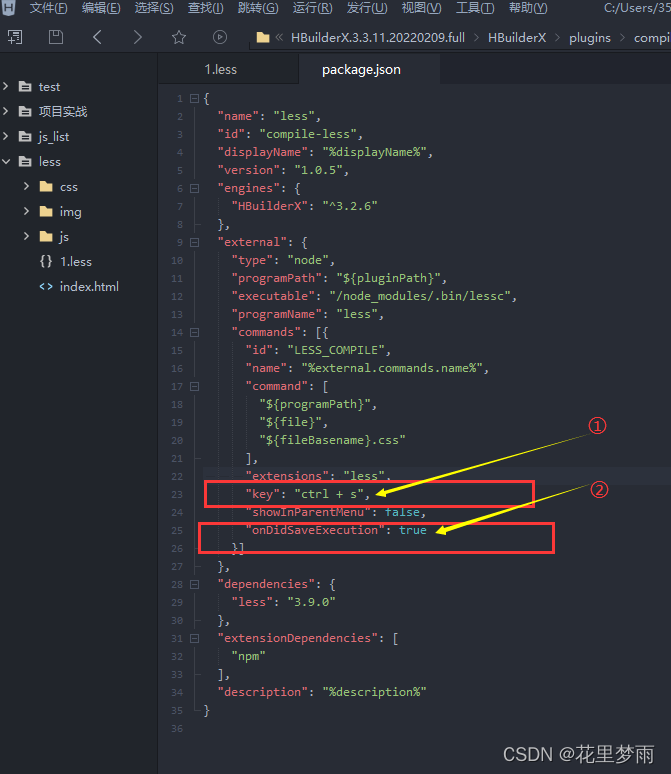Viewport: 671px width, 774px height.
Task: Open the 文件(F) menu
Action: (48, 8)
